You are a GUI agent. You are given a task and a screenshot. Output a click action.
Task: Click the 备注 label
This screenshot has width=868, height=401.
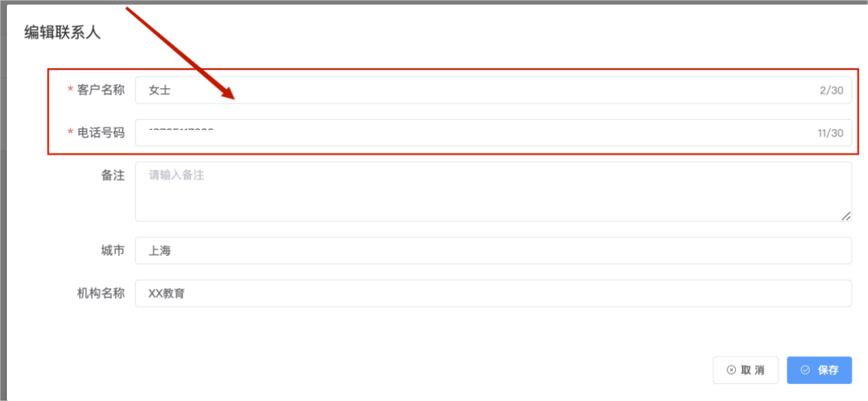pos(113,175)
